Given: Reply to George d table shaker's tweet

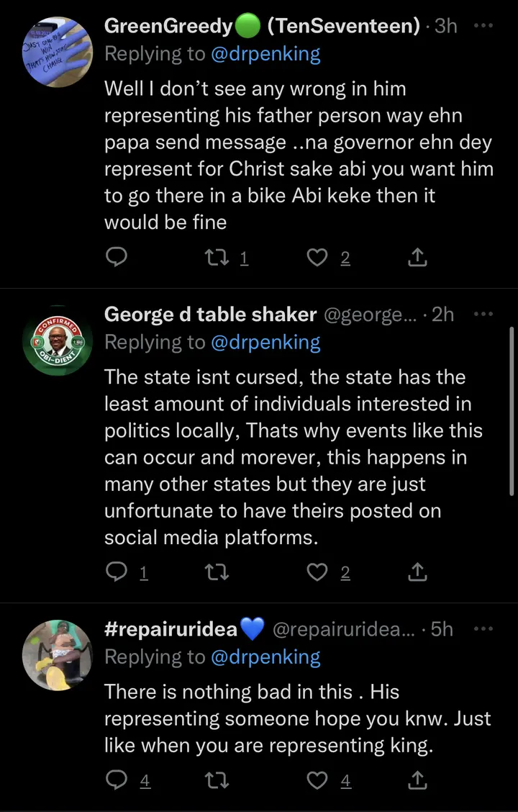Looking at the screenshot, I should [x=117, y=572].
